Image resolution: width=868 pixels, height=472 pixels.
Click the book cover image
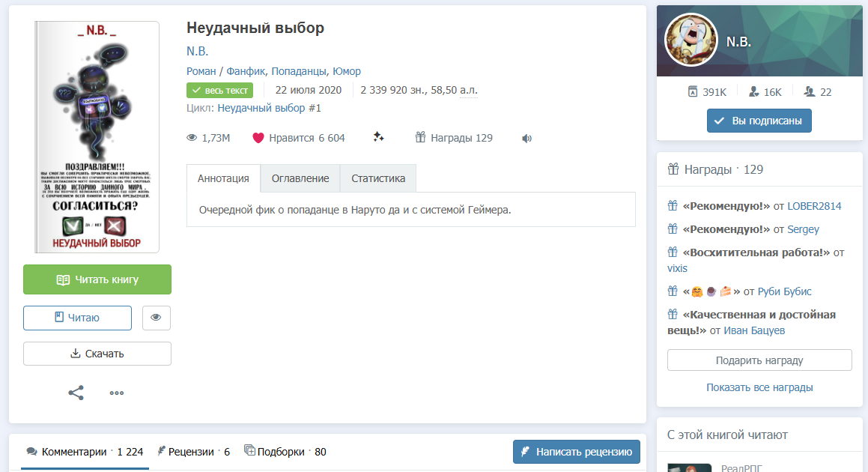tap(97, 137)
